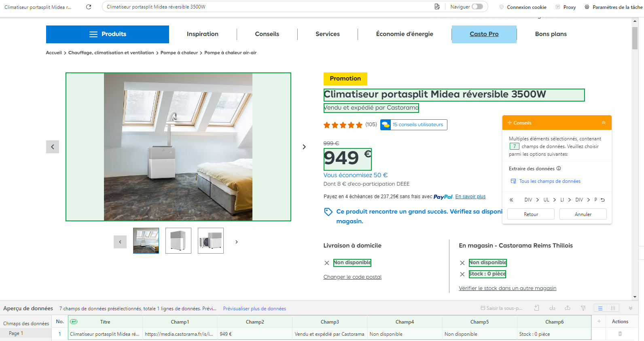Collapse the Conseils tips panel
This screenshot has width=644, height=341.
(604, 123)
